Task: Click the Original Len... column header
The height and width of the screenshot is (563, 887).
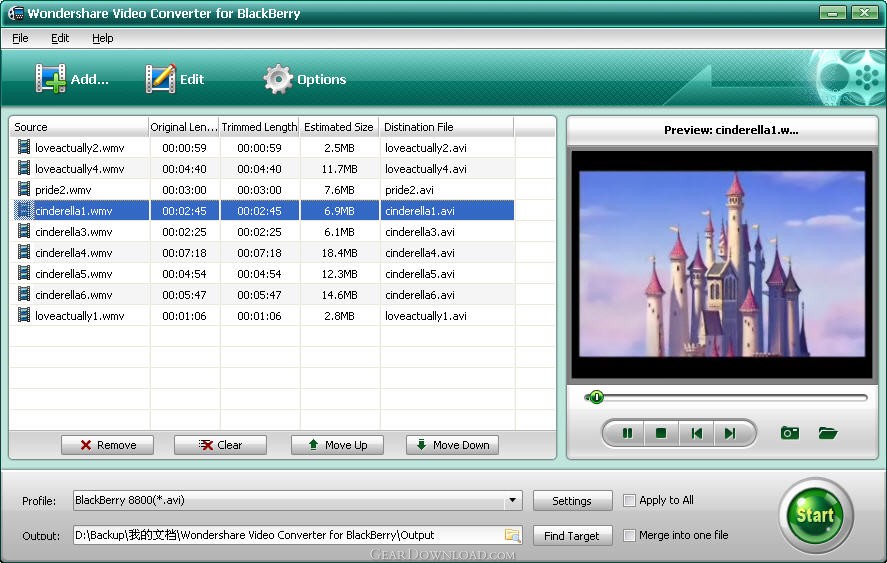Action: pyautogui.click(x=184, y=127)
